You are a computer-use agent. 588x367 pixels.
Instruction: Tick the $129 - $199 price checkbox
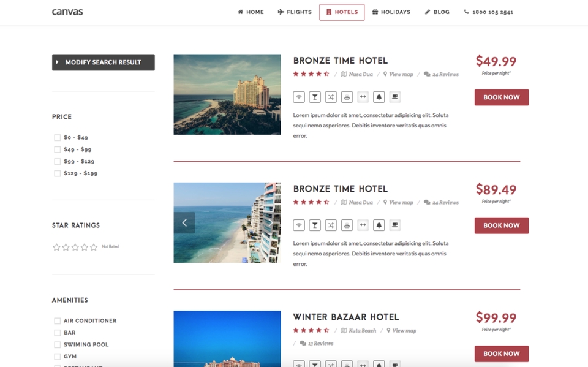[58, 173]
